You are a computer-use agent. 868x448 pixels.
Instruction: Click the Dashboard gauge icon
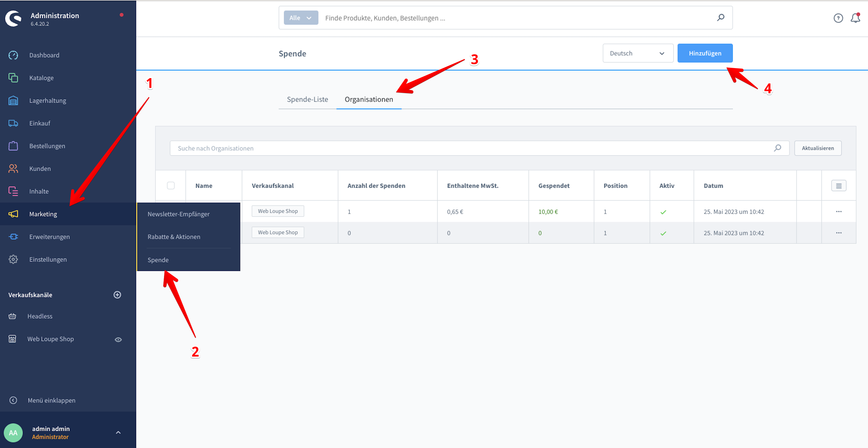(13, 55)
